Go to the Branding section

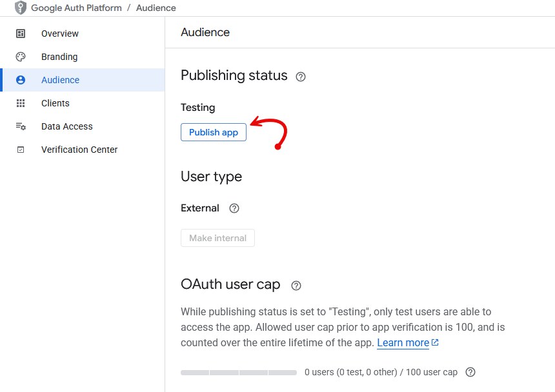(x=83, y=57)
